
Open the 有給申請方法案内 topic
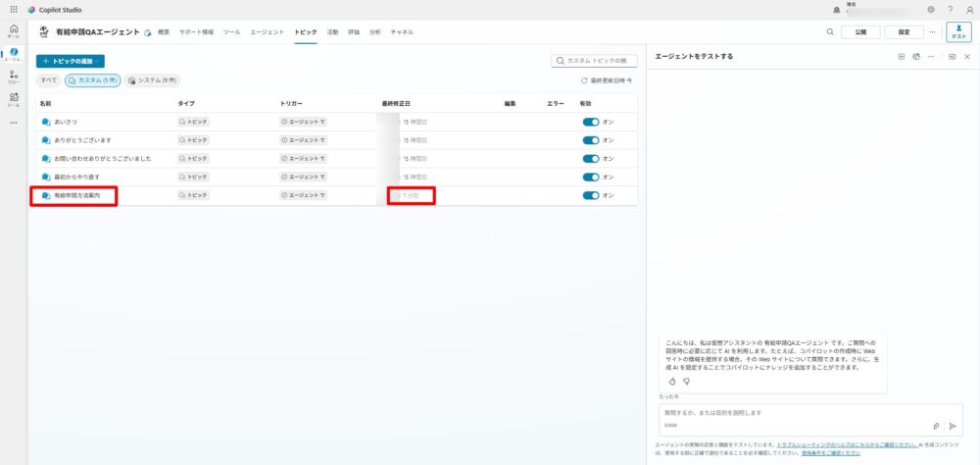point(77,195)
